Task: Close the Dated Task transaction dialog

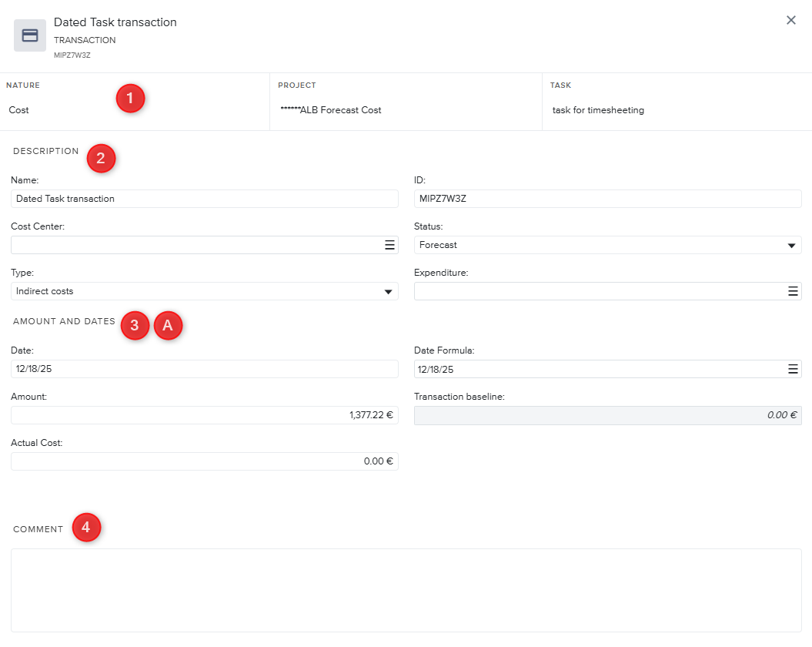Action: 790,21
